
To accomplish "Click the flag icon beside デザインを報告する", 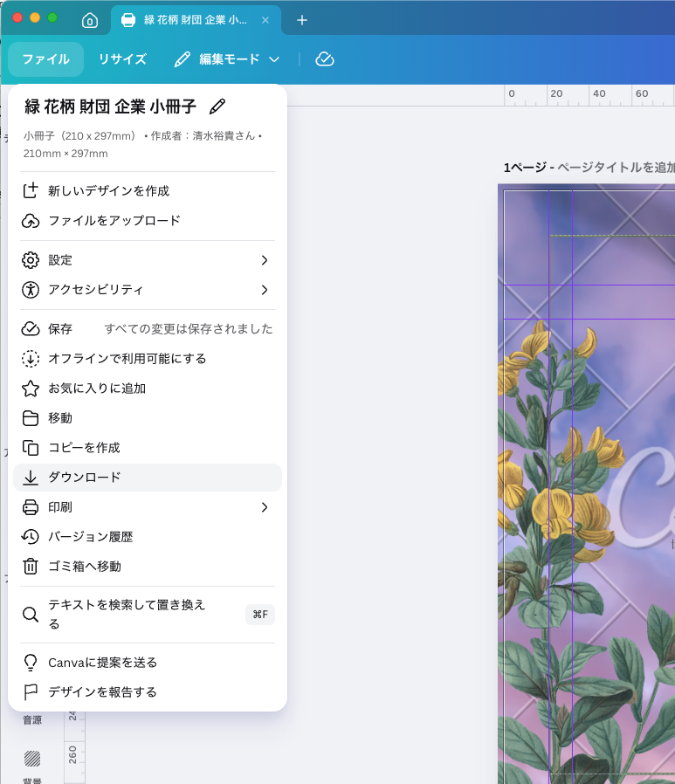I will (31, 692).
